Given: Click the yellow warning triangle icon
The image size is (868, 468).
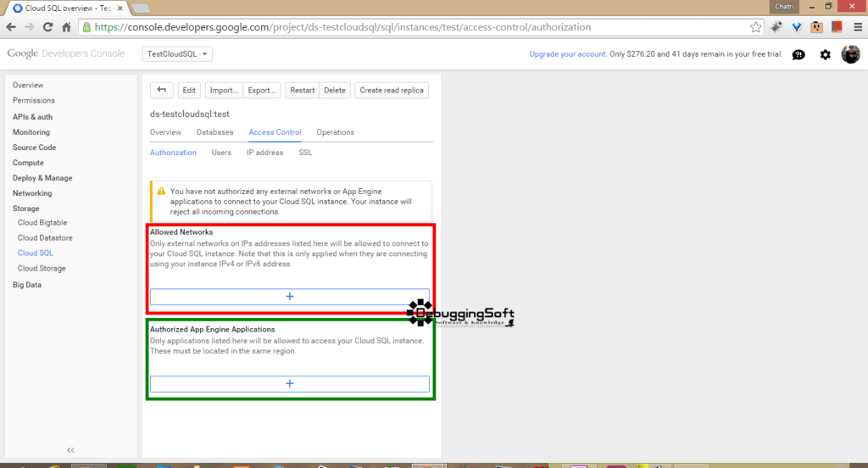Looking at the screenshot, I should 161,191.
